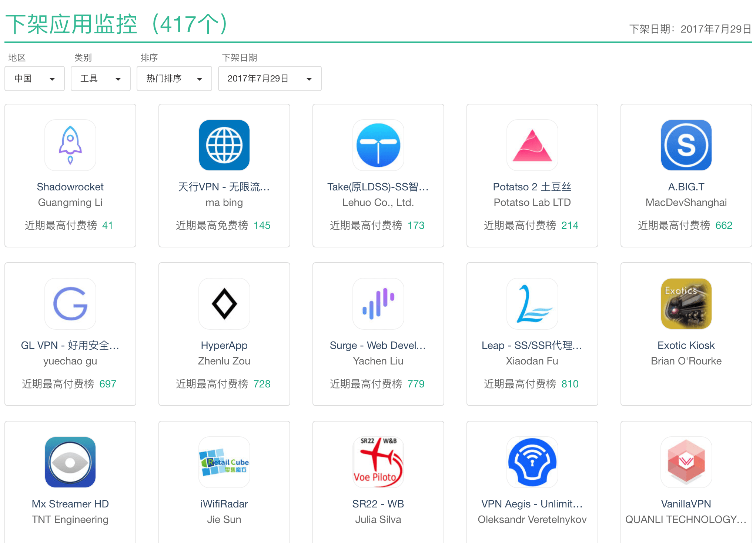Screen dimensions: 756x543
Task: Open the 地区 dropdown showing 中国
Action: coord(34,79)
